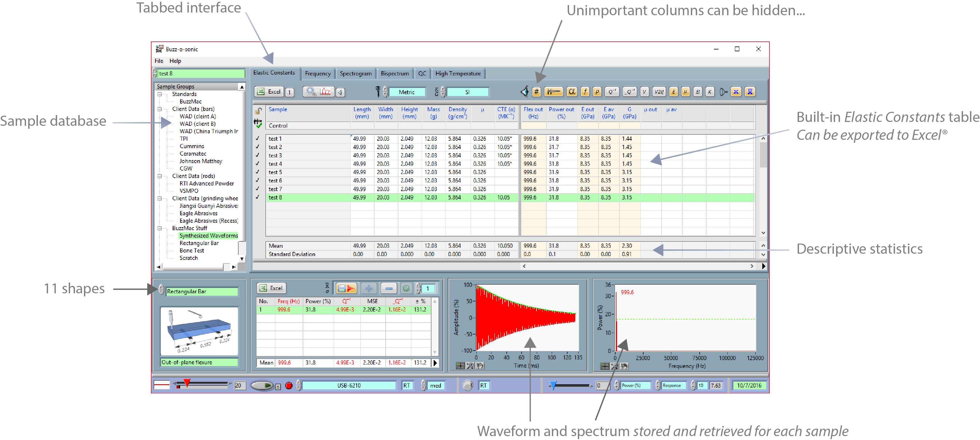This screenshot has width=980, height=440.
Task: Toggle the V2lf column button
Action: [x=659, y=92]
